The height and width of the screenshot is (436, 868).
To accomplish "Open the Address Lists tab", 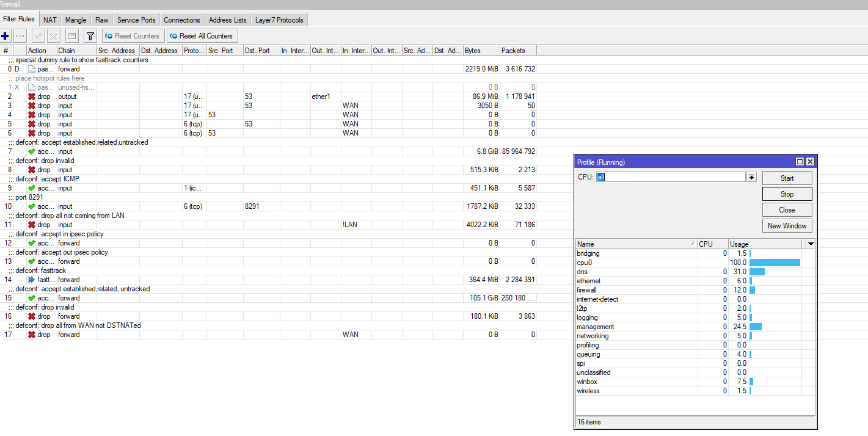I will [x=228, y=20].
